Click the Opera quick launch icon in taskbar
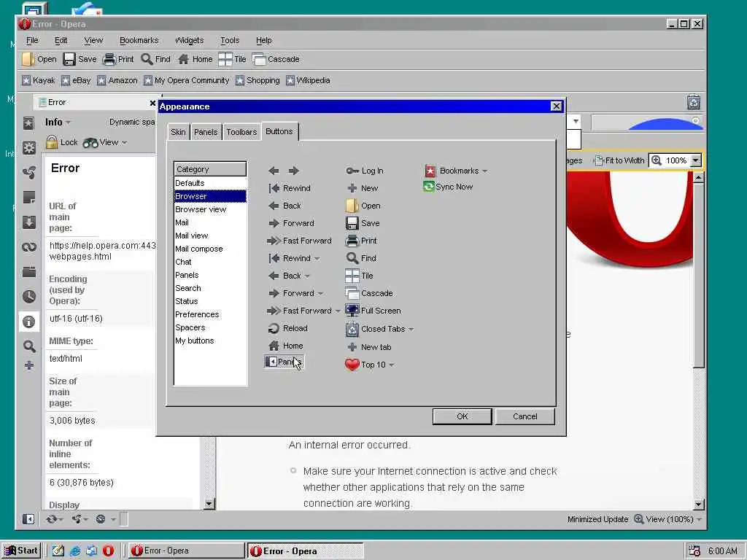Viewport: 747px width, 560px height. 108,551
